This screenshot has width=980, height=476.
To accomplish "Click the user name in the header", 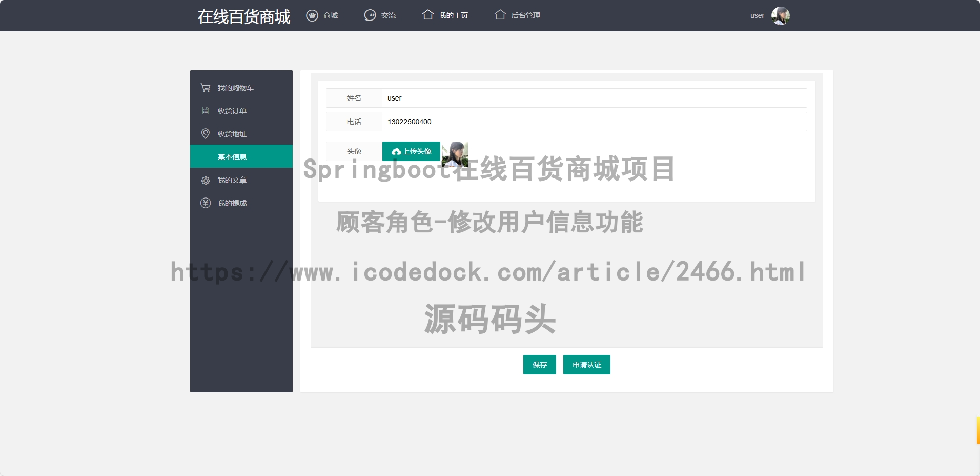I will click(x=757, y=15).
